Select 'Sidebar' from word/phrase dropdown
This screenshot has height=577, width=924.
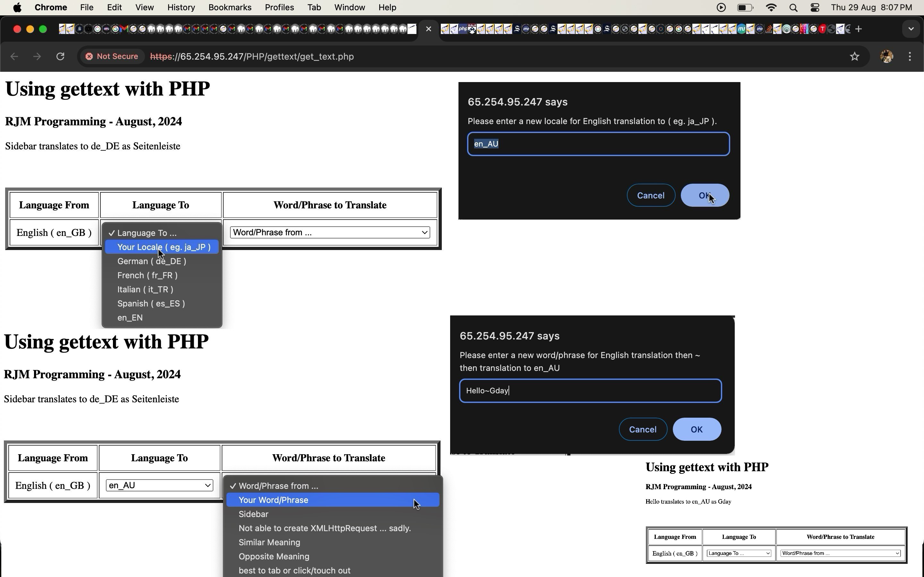click(253, 514)
